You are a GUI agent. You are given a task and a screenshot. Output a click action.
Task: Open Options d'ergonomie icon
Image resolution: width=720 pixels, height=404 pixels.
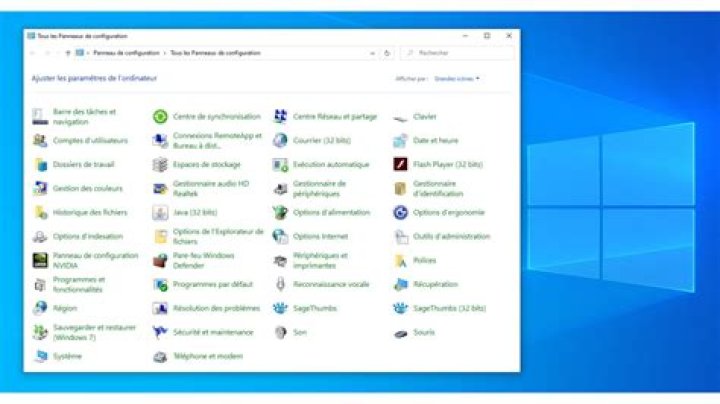[400, 212]
